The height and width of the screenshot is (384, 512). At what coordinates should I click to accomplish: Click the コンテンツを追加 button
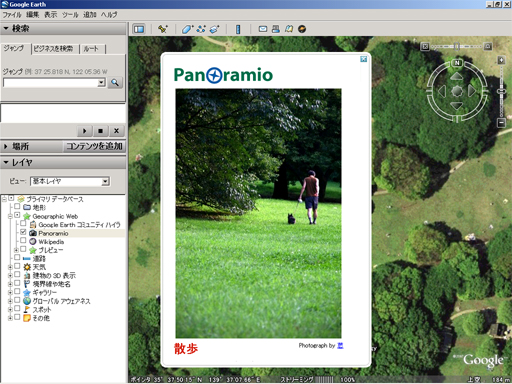[94, 146]
